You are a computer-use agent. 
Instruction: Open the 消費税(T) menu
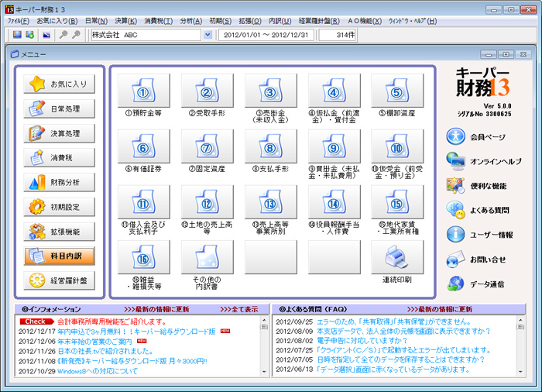pos(158,21)
